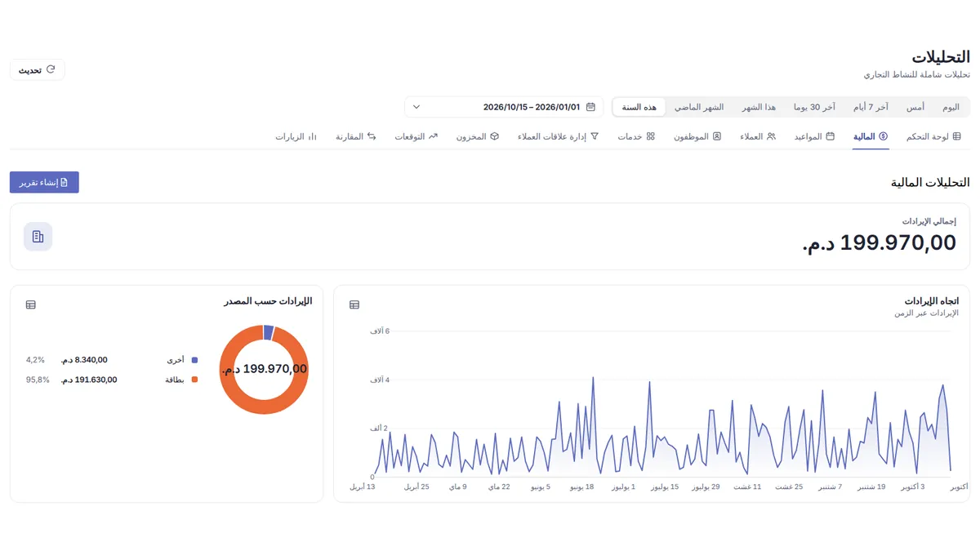Image resolution: width=980 pixels, height=551 pixels.
Task: Click the building icon in إجمالي الإيرادات card
Action: coord(38,237)
